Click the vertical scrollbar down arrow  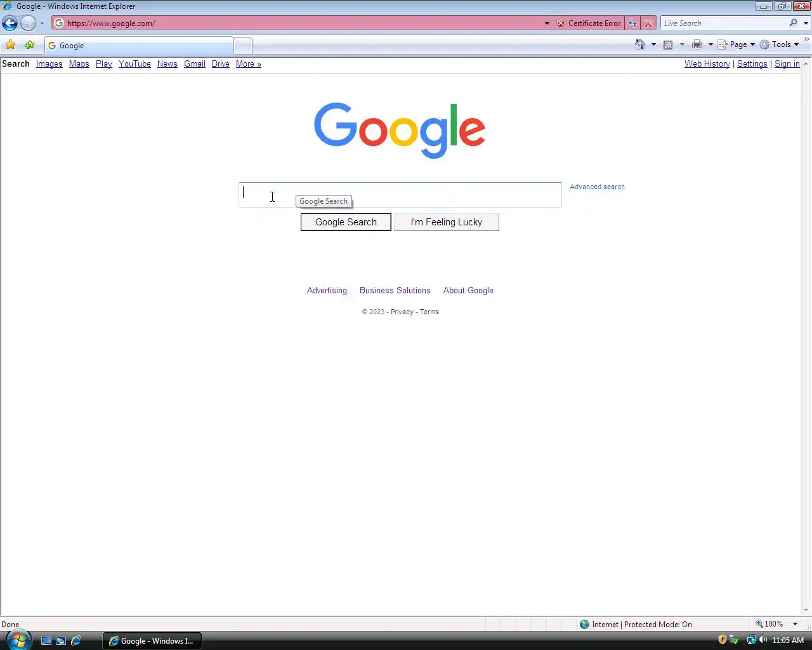click(806, 611)
